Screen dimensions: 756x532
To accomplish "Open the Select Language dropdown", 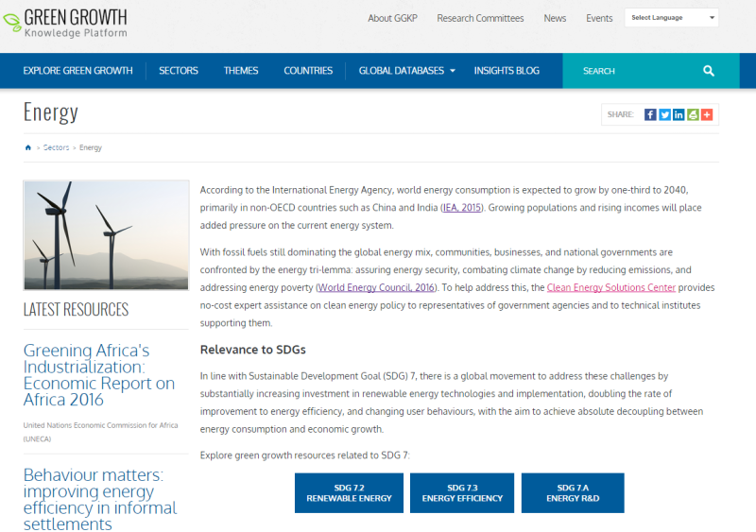I will (x=671, y=18).
